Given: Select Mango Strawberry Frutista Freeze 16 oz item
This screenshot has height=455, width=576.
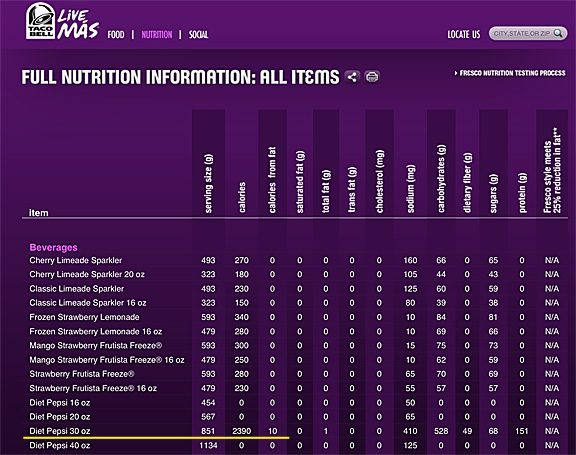Looking at the screenshot, I should click(x=107, y=360).
